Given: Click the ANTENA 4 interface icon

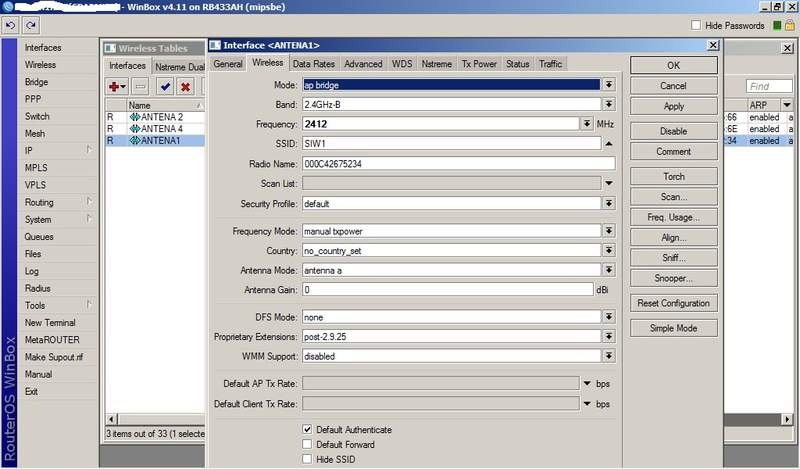Looking at the screenshot, I should pos(135,129).
